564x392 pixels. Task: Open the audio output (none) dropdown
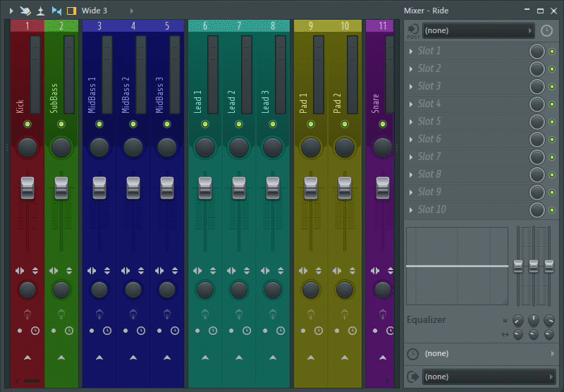489,376
